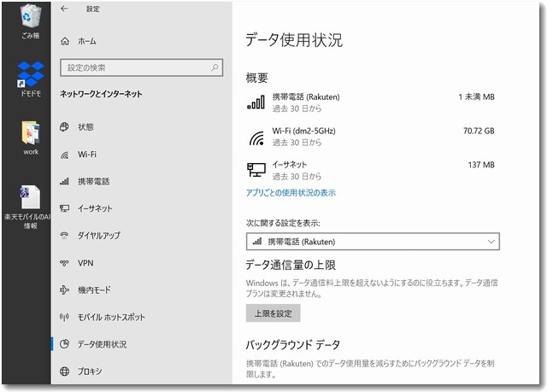Click the 1 未満 MB usage value

pyautogui.click(x=476, y=97)
